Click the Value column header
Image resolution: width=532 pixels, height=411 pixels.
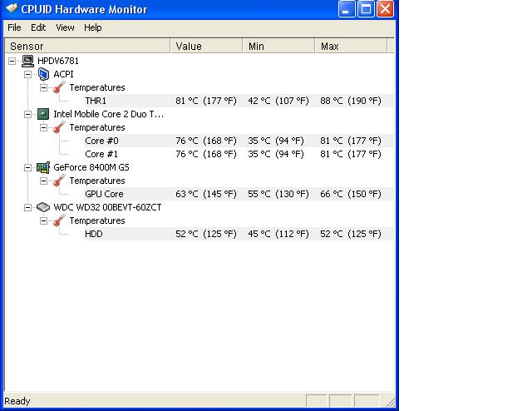coord(207,46)
